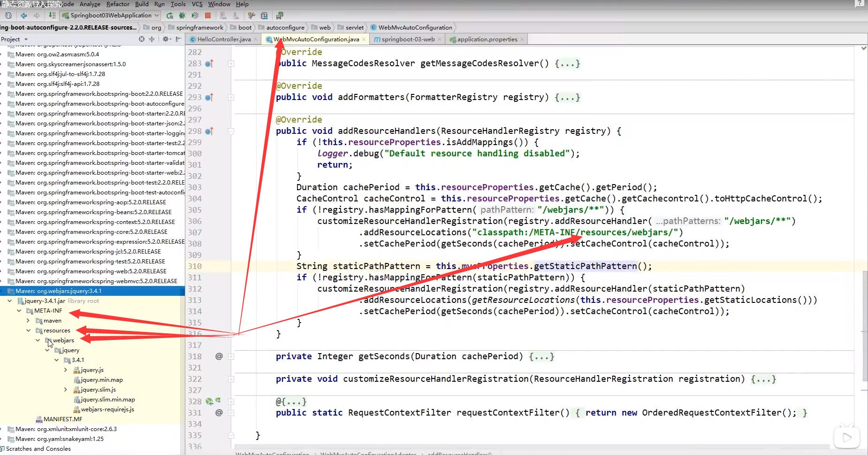Image resolution: width=868 pixels, height=455 pixels.
Task: Click the autoconfigure breadcrumb
Action: pos(281,28)
